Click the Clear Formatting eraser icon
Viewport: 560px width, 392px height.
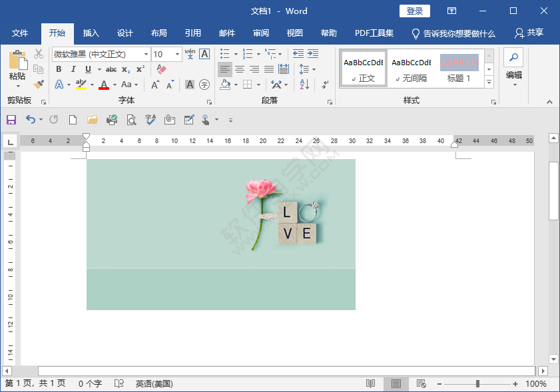161,69
